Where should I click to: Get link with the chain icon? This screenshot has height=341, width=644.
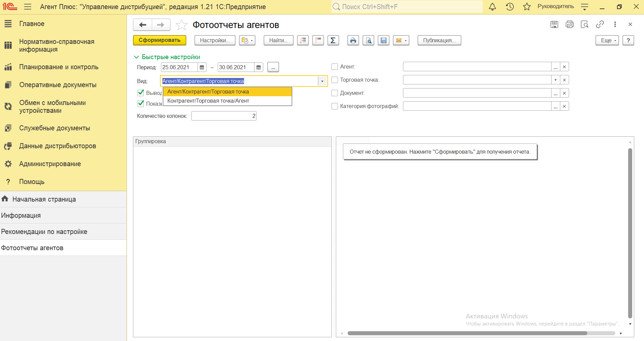[x=600, y=24]
